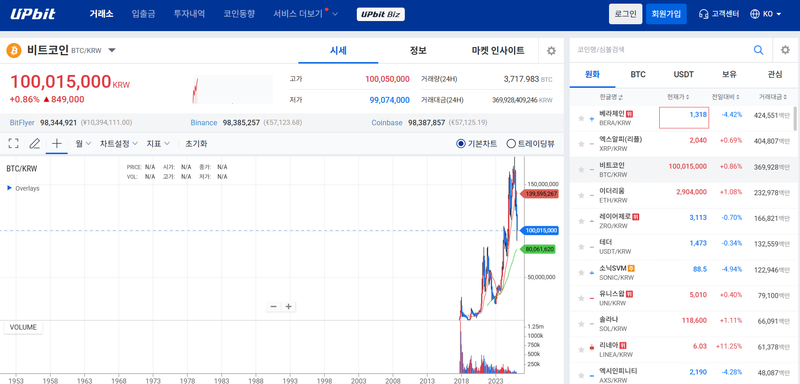
Task: Select 기본차트 radio button
Action: 461,144
